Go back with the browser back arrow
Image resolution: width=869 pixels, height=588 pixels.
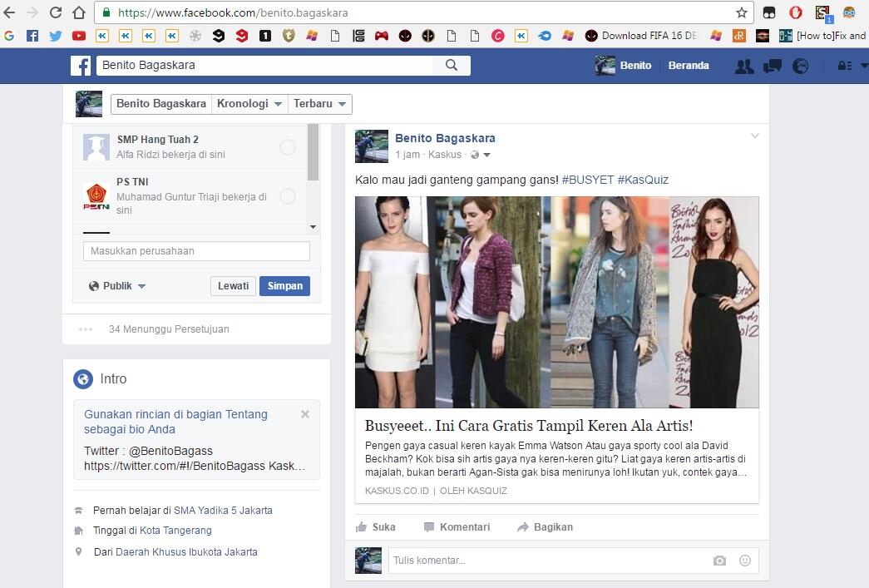9,12
